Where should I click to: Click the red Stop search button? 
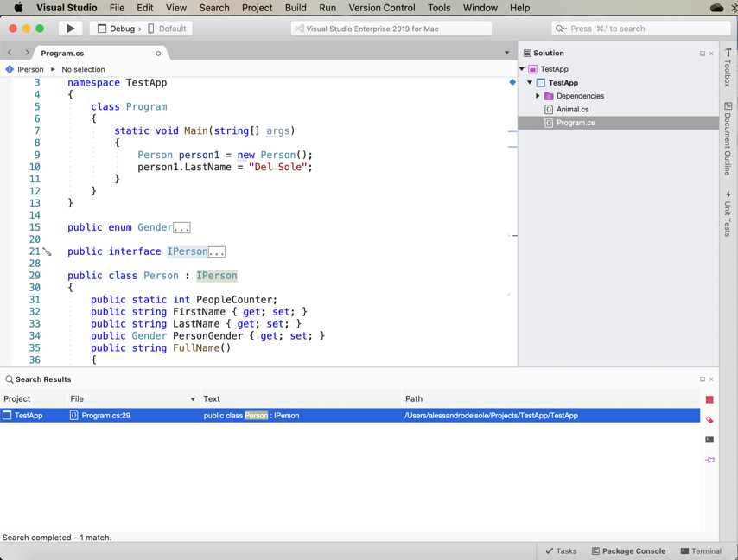tap(709, 399)
